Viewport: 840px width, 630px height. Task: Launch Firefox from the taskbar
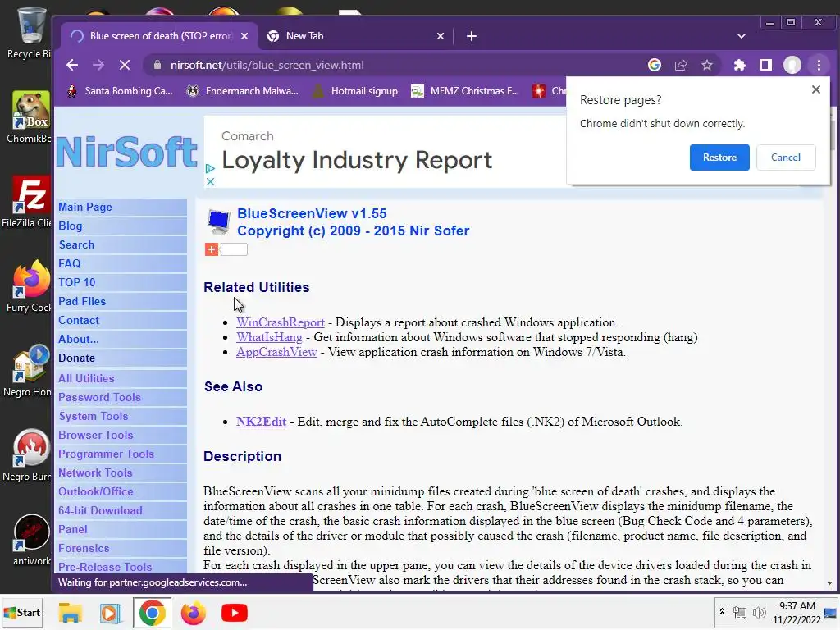click(x=194, y=613)
